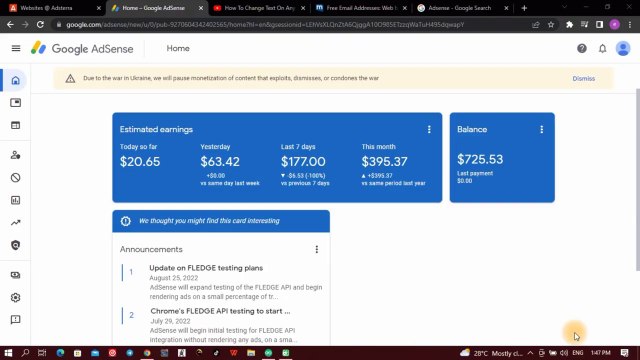The height and width of the screenshot is (360, 640).
Task: Switch to How To Change Text YouTube tab
Action: tap(259, 8)
